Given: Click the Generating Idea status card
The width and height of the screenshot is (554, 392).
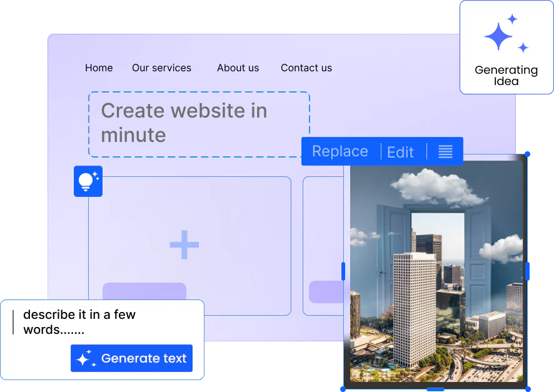Looking at the screenshot, I should pos(506,47).
